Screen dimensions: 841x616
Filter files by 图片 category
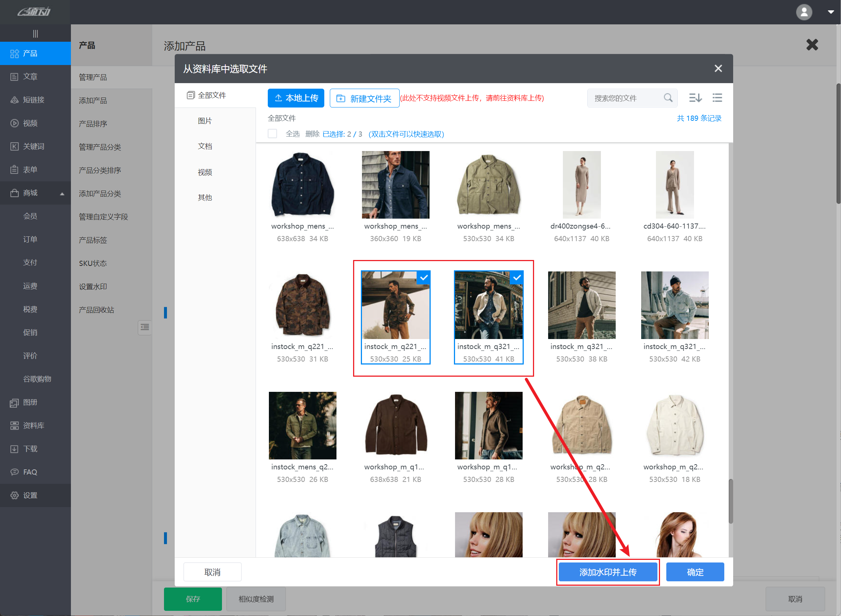click(x=205, y=121)
